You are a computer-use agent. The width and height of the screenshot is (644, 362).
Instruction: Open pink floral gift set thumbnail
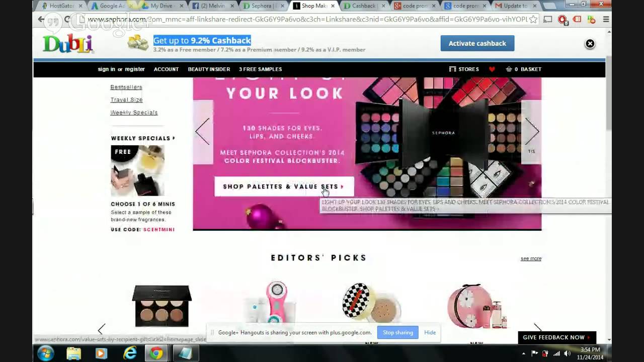477,306
